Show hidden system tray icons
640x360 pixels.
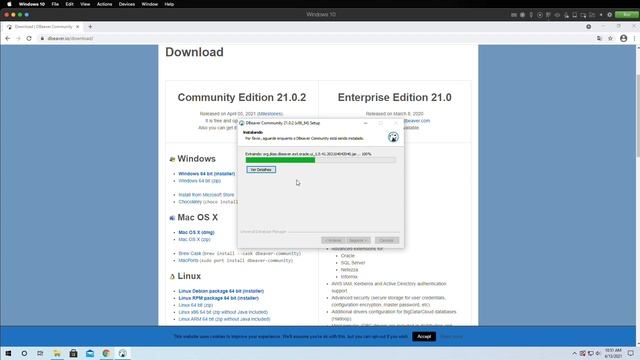coord(574,353)
